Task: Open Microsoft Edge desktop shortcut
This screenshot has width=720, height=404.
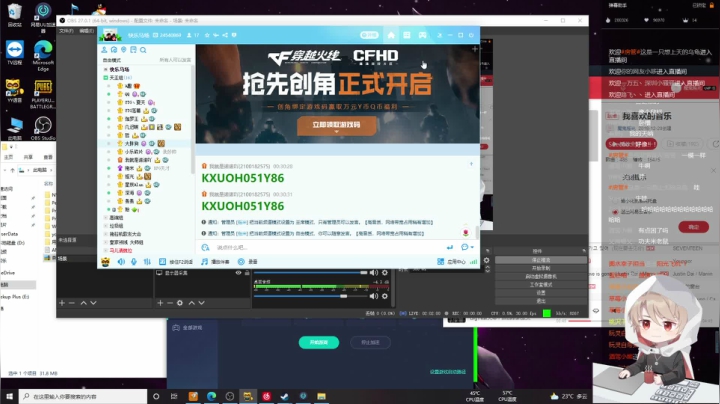Action: tap(43, 56)
